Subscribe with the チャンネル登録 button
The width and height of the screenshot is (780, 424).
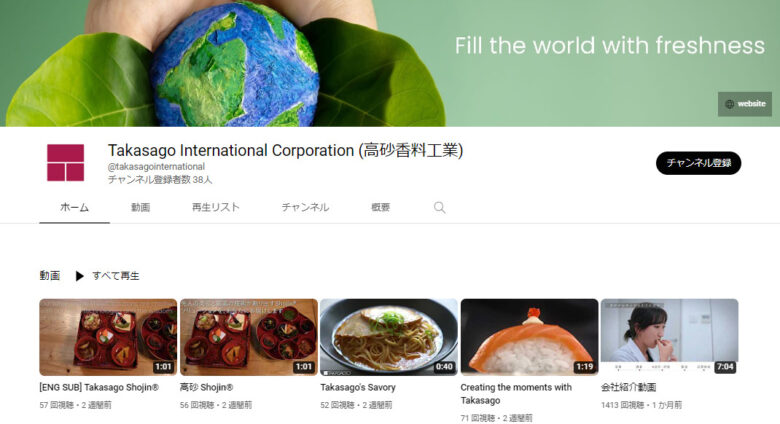[x=698, y=163]
